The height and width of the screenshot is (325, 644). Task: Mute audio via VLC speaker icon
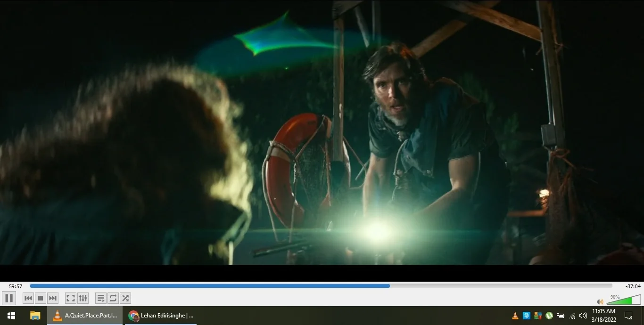click(600, 301)
